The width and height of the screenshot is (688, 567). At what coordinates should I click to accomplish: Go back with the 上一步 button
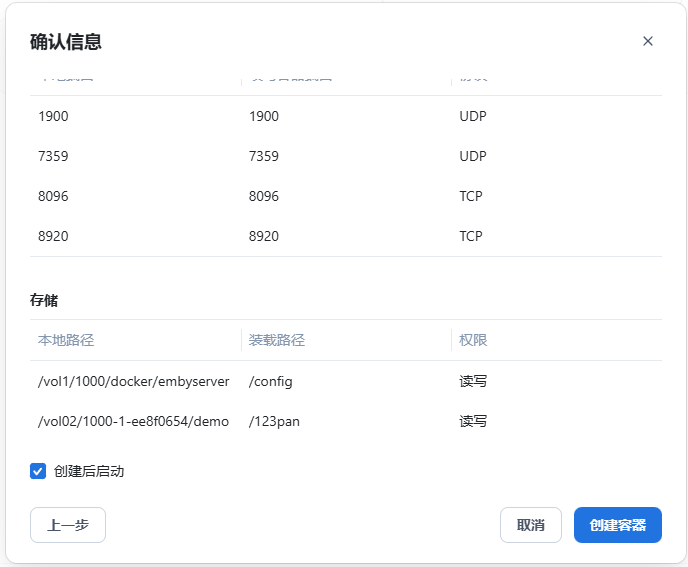pos(68,525)
